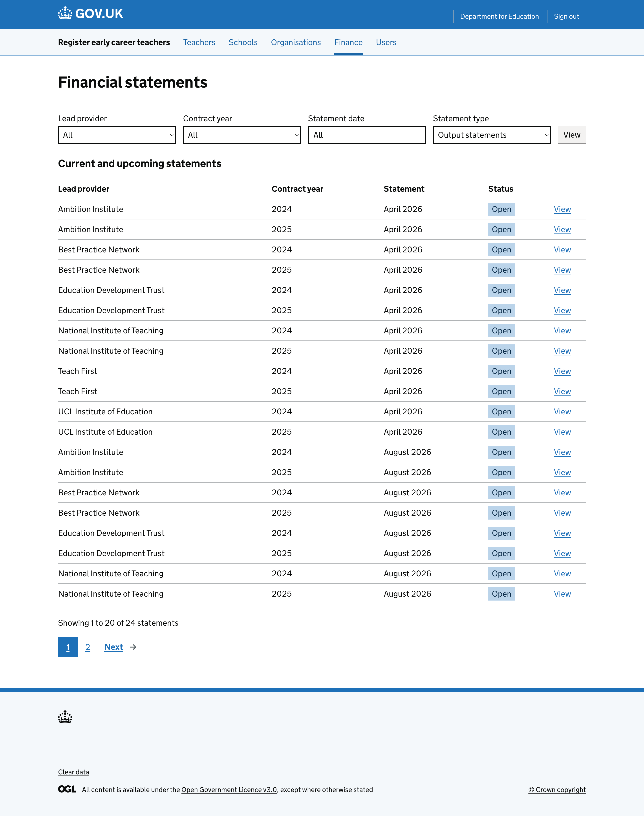
Task: Click the Status column header
Action: 500,189
